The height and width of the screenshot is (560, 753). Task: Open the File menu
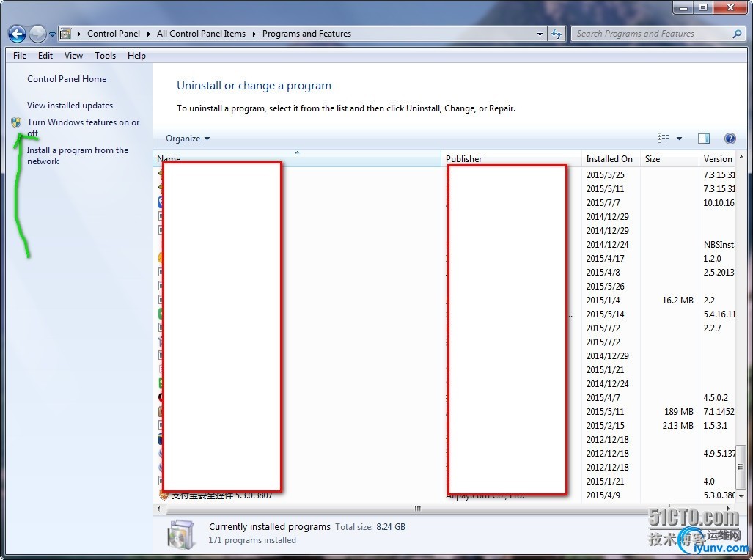(x=20, y=56)
